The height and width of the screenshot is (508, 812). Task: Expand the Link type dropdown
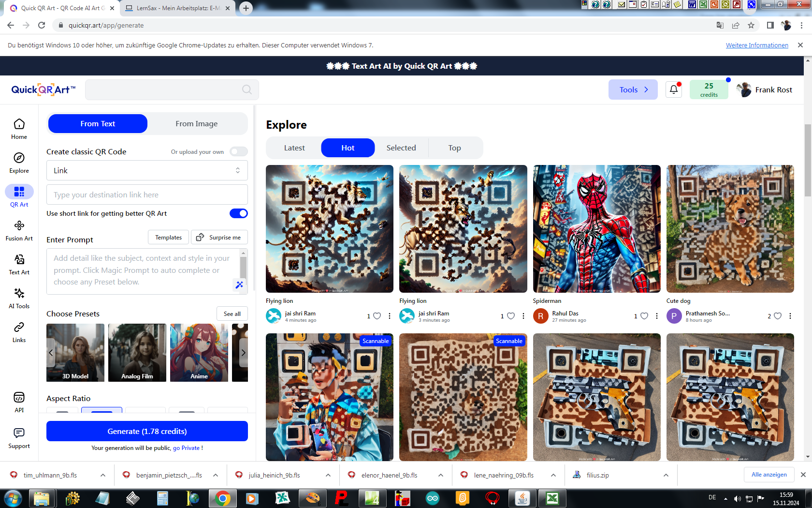pos(147,170)
